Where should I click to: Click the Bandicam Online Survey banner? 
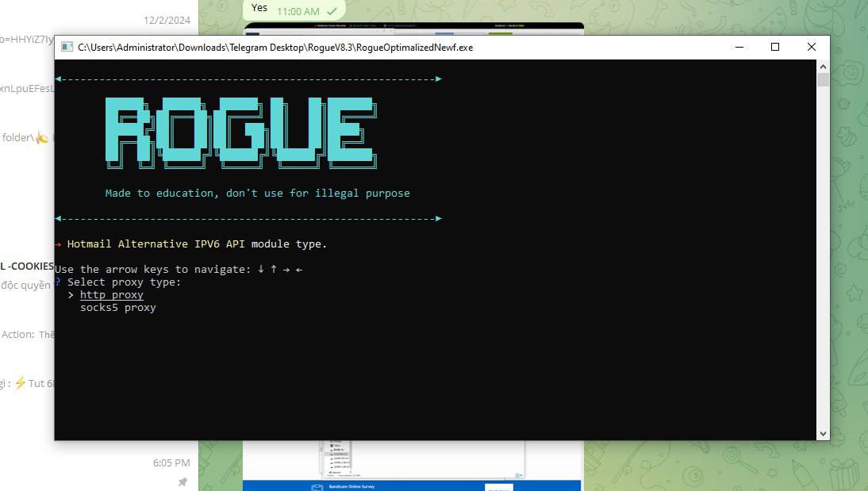click(411, 485)
